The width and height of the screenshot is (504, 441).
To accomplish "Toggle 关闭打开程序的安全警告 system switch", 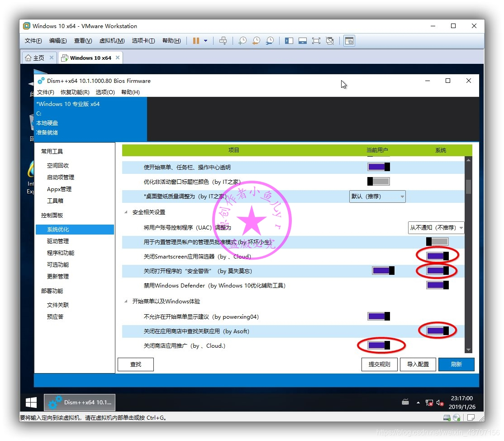I will pyautogui.click(x=437, y=270).
